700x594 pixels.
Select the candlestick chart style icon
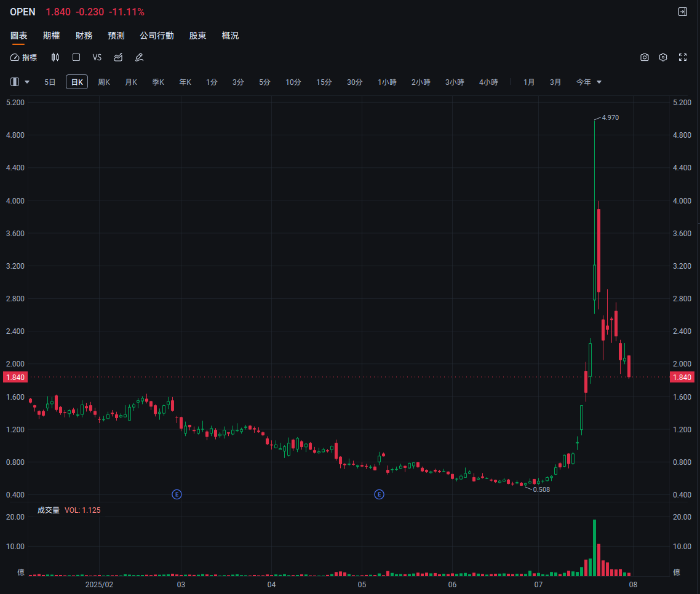click(x=55, y=57)
